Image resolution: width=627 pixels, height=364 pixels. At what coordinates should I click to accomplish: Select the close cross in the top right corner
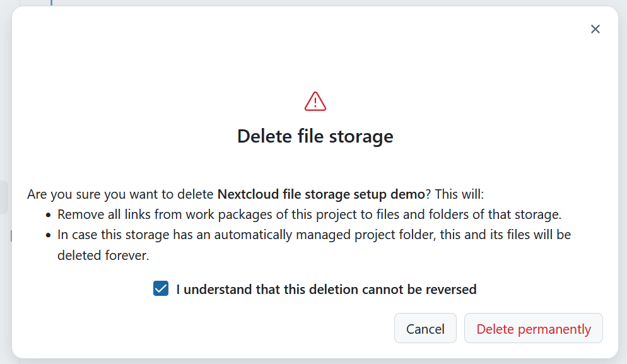click(x=595, y=28)
